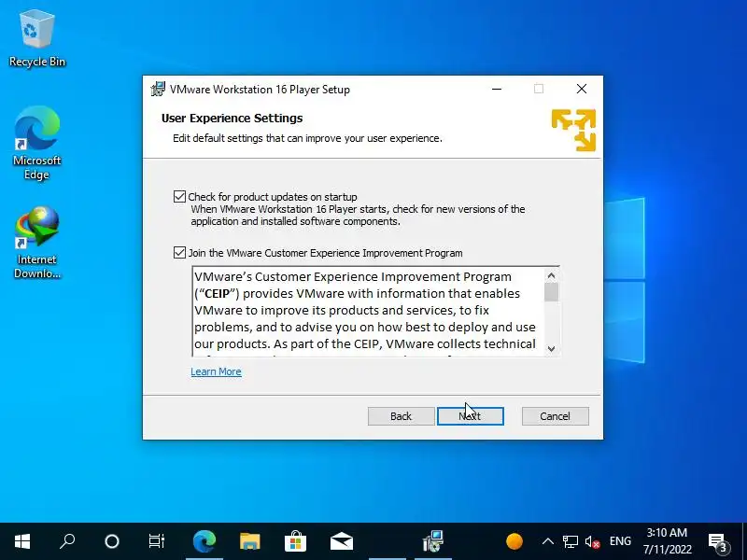Open Task View
The height and width of the screenshot is (560, 747).
(156, 541)
